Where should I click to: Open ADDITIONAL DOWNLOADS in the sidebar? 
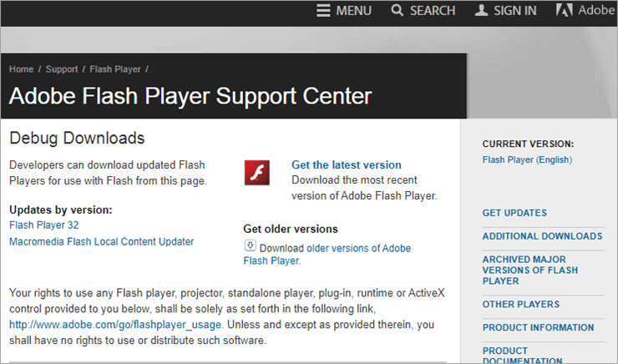(x=542, y=237)
